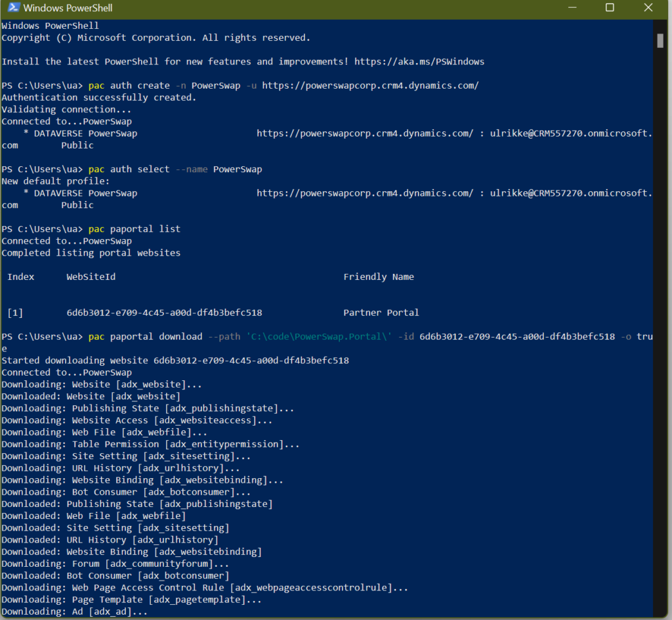Click 'Downloading: Bot Consumer' line

click(x=126, y=492)
